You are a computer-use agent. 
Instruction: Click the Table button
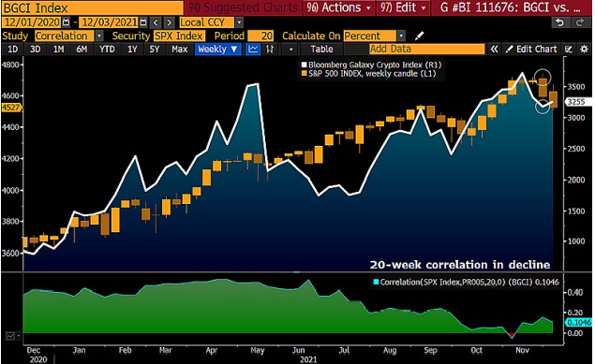tap(321, 49)
